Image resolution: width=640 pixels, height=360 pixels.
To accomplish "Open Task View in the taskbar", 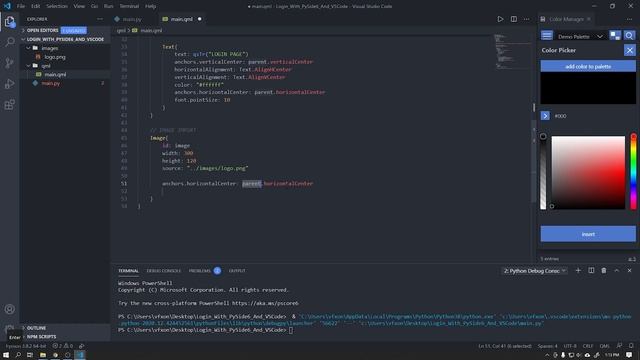I will pos(30,355).
